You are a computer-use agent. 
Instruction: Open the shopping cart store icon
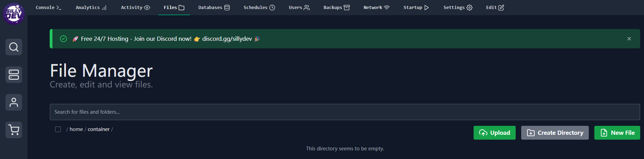pos(14,130)
